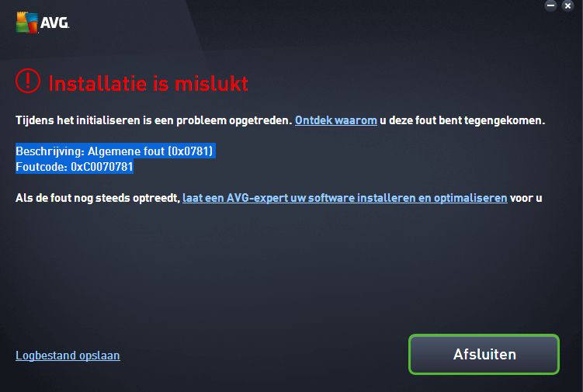The height and width of the screenshot is (392, 583).
Task: Click the AVG wordmark text beside logo
Action: 54,23
